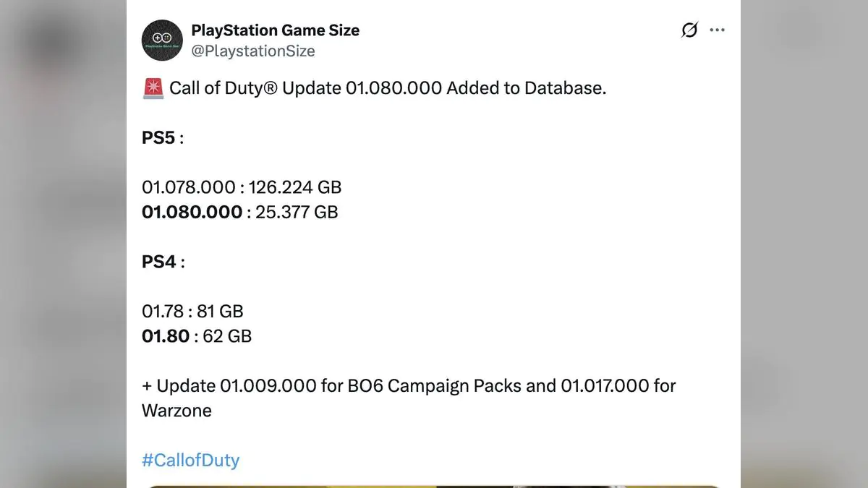Image resolution: width=868 pixels, height=488 pixels.
Task: Click the Warzone update note text
Action: (x=176, y=411)
